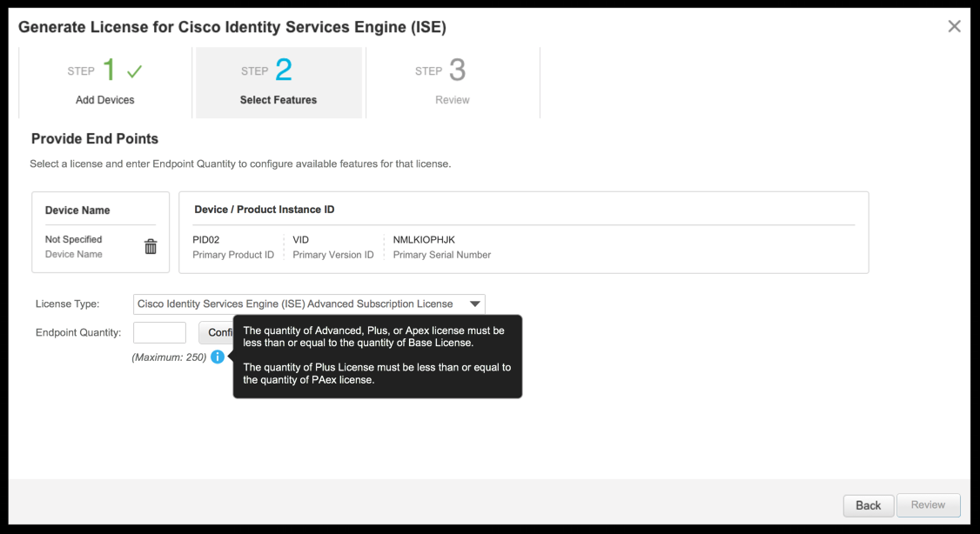Screen dimensions: 980x534
Task: Select the PID02 product ID text
Action: 205,240
